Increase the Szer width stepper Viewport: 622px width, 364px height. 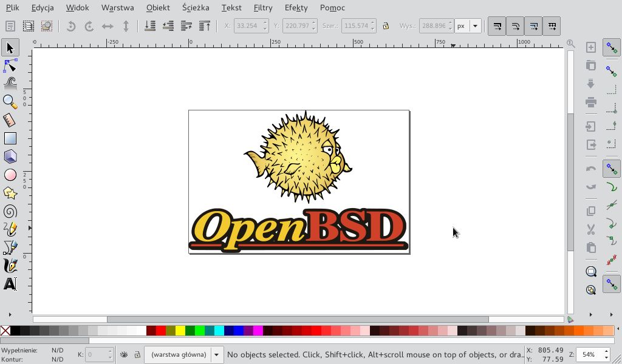tap(372, 23)
